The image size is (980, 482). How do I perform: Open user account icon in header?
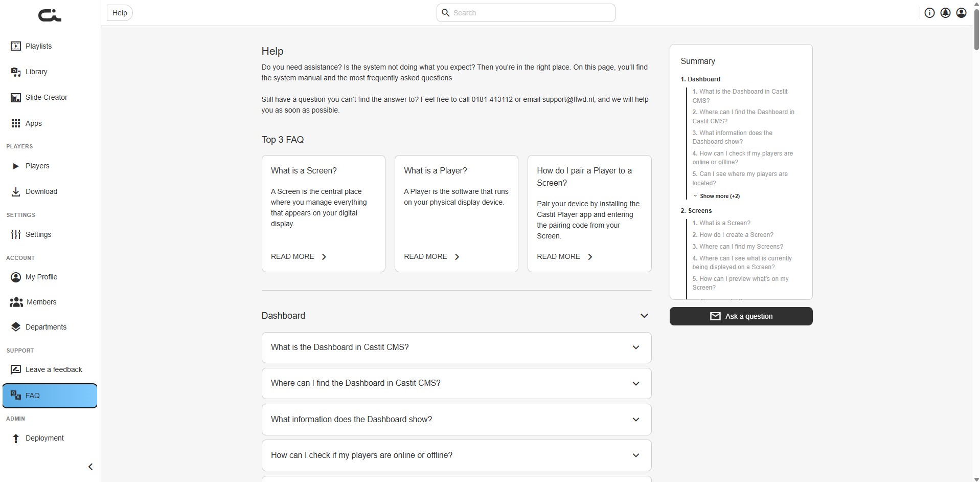(x=961, y=13)
